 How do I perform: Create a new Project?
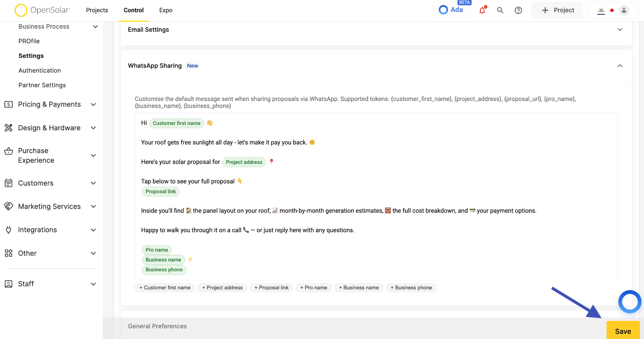tap(557, 10)
